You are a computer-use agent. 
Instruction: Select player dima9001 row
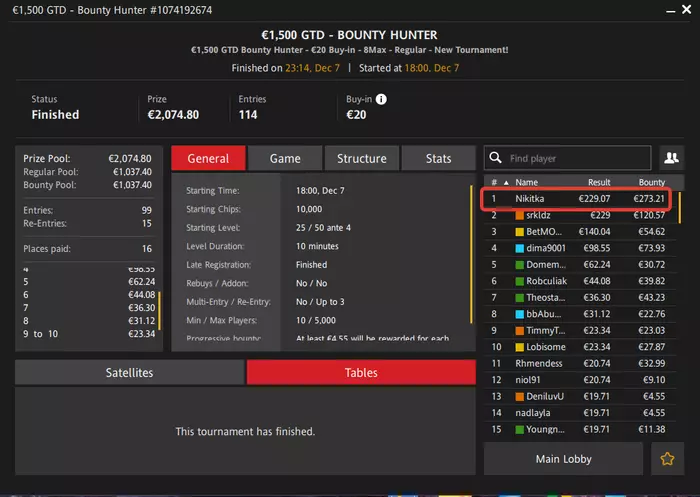point(579,248)
